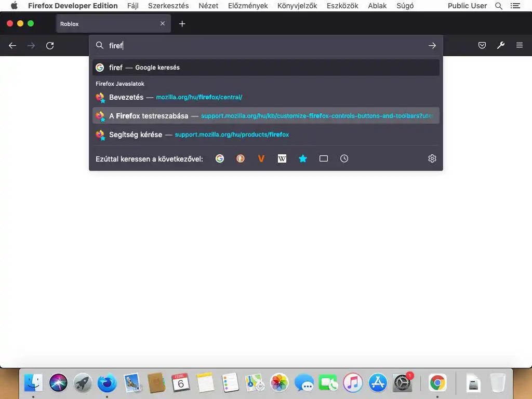Open the Súgó menu
The height and width of the screenshot is (399, 532).
(405, 6)
